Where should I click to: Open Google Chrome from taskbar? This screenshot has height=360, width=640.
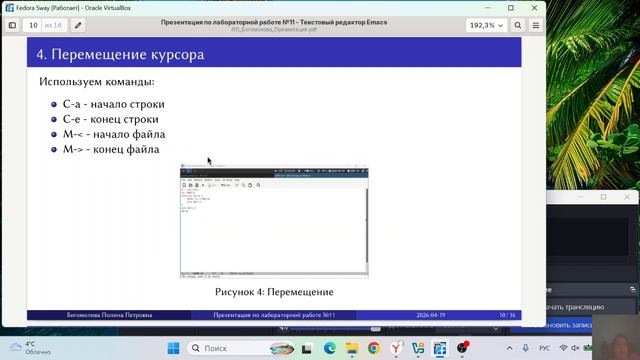coord(373,348)
